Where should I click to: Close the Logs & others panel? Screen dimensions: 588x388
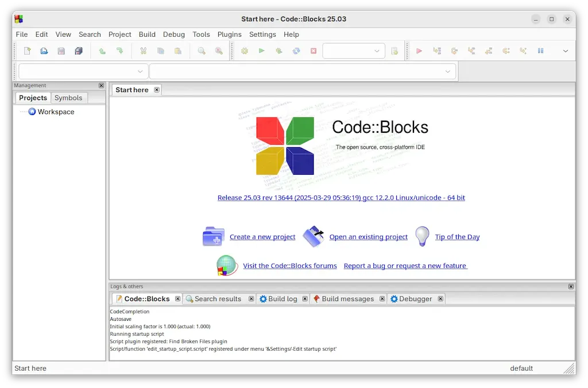pos(571,287)
